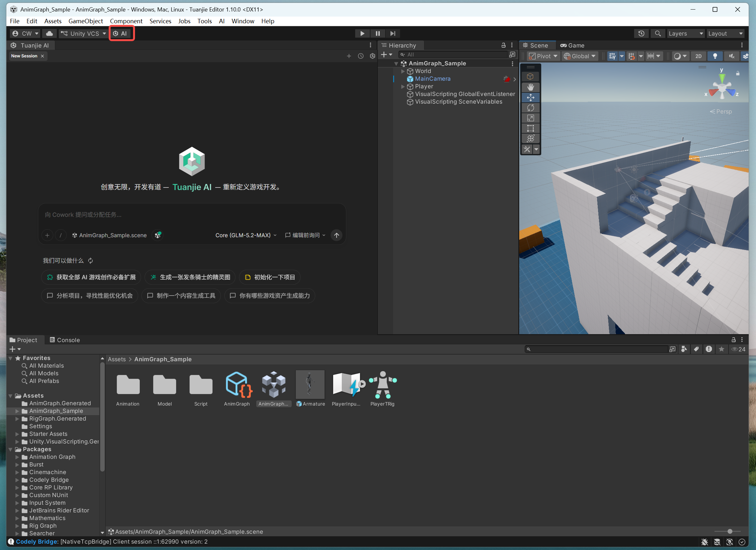The image size is (756, 550).
Task: Open the Window menu
Action: [243, 21]
